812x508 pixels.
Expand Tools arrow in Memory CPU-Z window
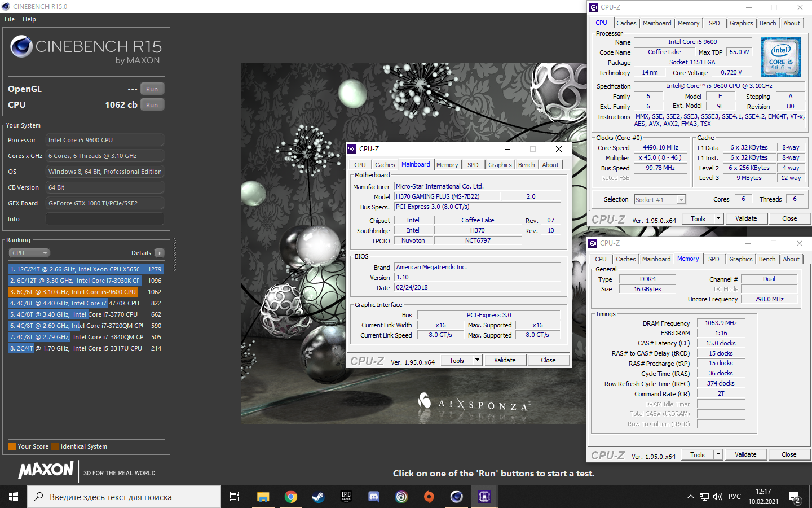pyautogui.click(x=718, y=454)
